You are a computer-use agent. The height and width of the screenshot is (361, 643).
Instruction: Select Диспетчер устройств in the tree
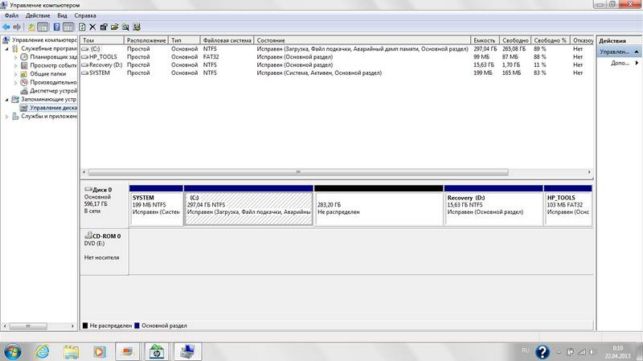pyautogui.click(x=53, y=91)
